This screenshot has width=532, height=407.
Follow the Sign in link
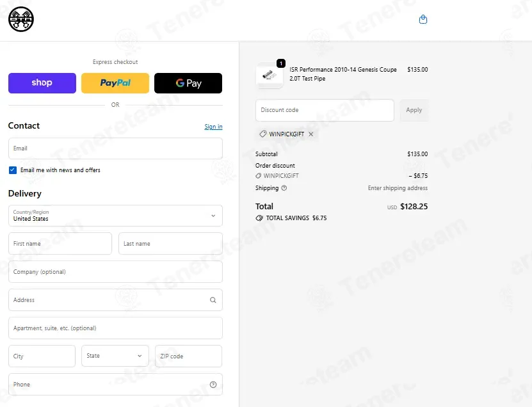(213, 127)
